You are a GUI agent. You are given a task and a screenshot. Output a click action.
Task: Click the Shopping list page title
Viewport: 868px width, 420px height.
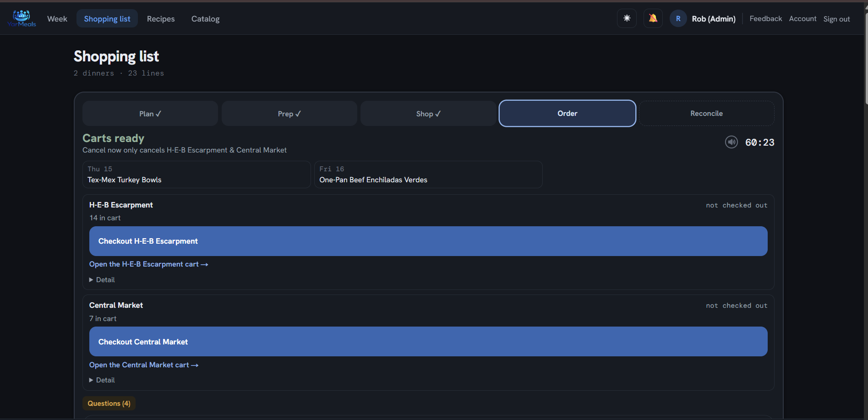(116, 56)
